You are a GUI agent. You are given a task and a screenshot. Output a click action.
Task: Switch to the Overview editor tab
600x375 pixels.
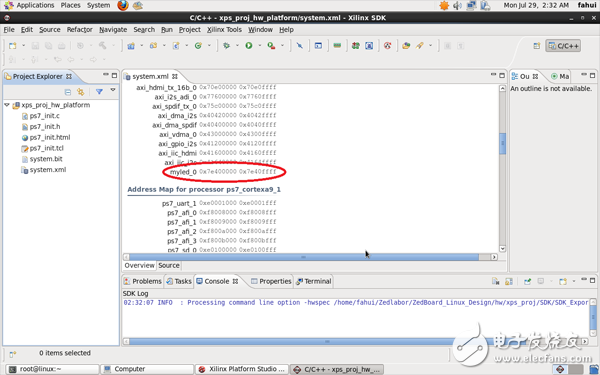tap(139, 265)
